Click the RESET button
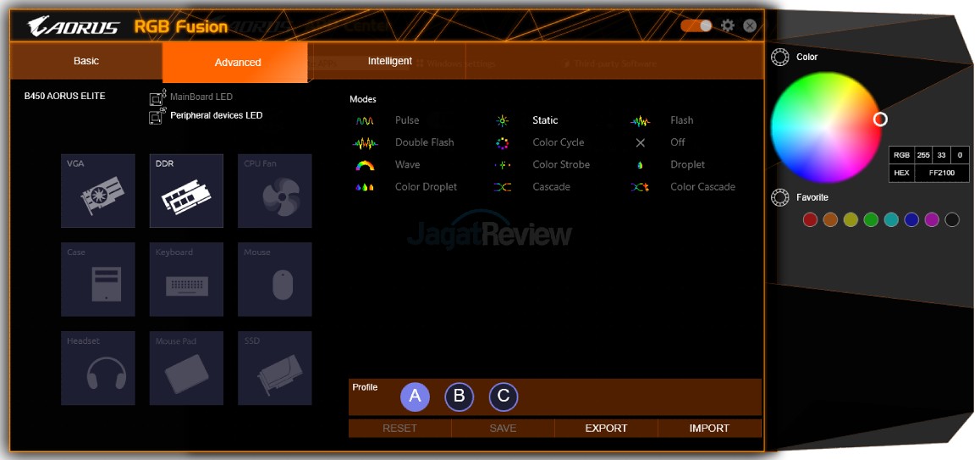This screenshot has height=460, width=980. click(x=400, y=429)
